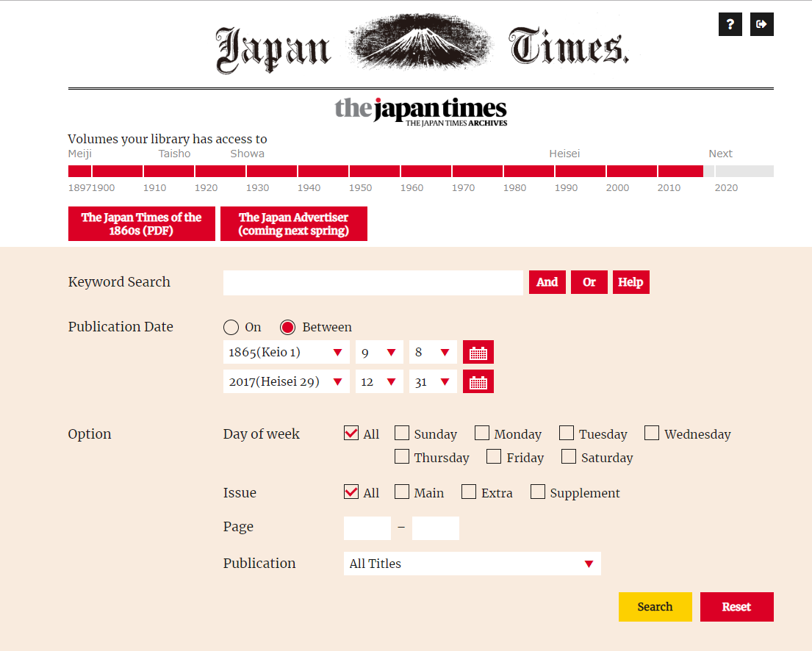Select the 1980 decade timeline segment

click(x=529, y=171)
